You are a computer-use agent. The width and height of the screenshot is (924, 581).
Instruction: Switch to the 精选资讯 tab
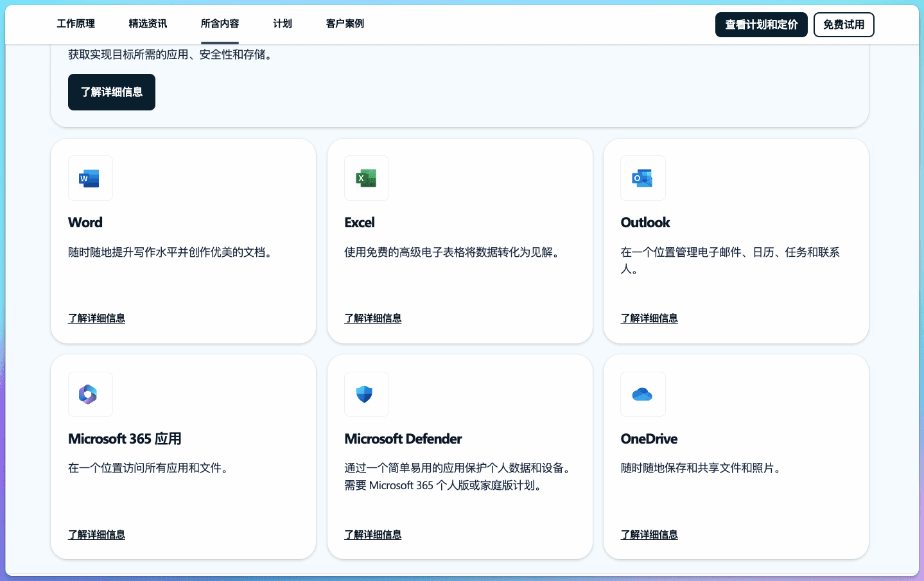(148, 24)
